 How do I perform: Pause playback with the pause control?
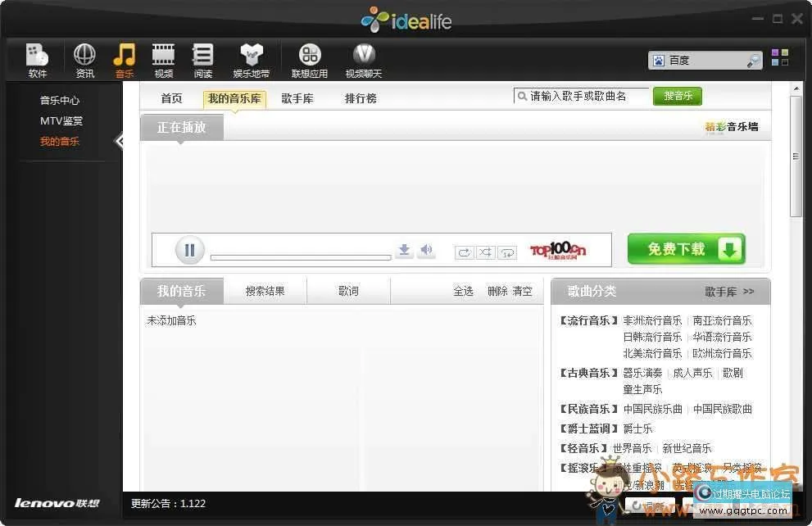pyautogui.click(x=189, y=250)
